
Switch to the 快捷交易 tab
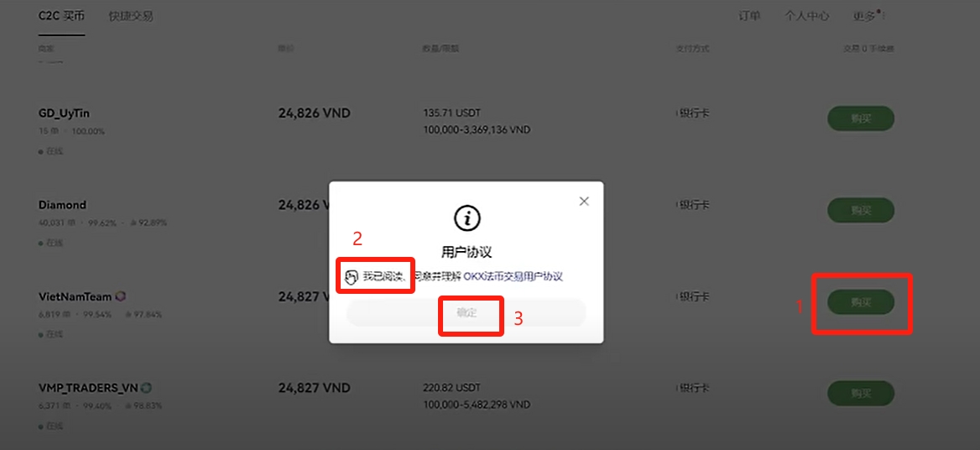tap(131, 16)
